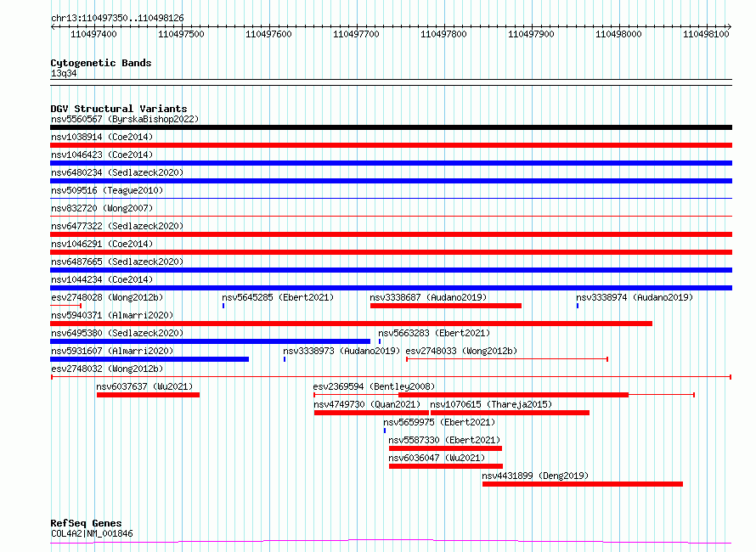Open the nsv1038914 (Coe2014) label
The height and width of the screenshot is (552, 756).
pyautogui.click(x=102, y=137)
